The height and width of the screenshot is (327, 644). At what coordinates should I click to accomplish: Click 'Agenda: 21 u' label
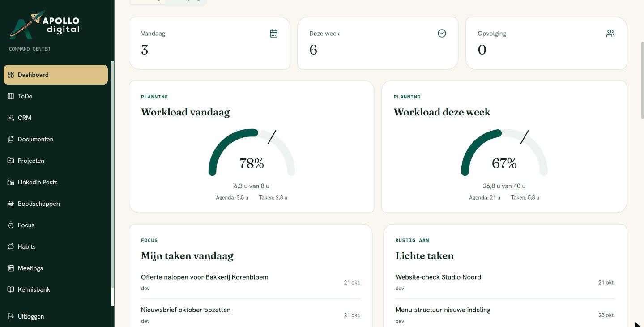(x=485, y=197)
